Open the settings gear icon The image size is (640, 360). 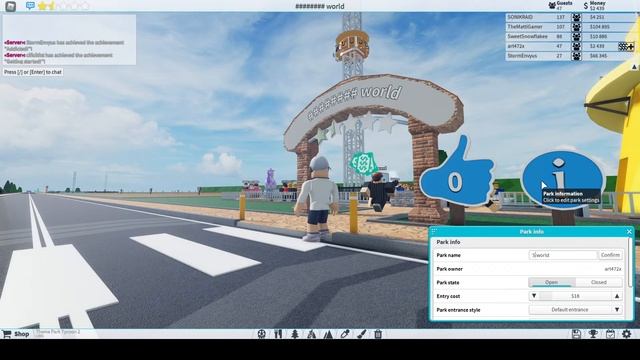click(x=627, y=334)
